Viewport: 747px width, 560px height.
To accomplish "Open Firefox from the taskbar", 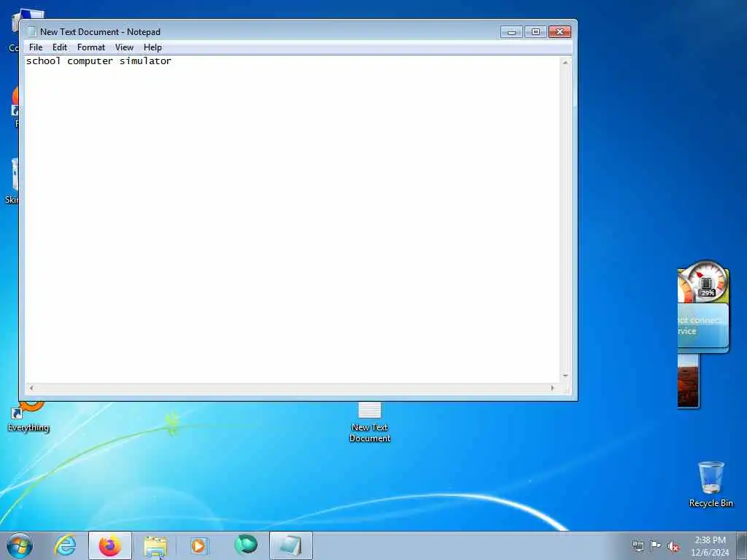I will [x=110, y=545].
